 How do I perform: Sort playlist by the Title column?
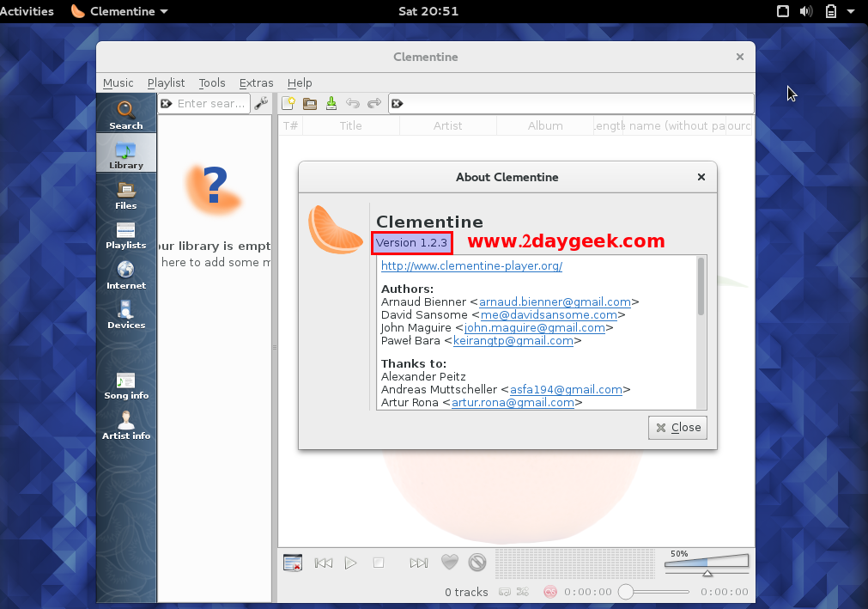tap(351, 125)
